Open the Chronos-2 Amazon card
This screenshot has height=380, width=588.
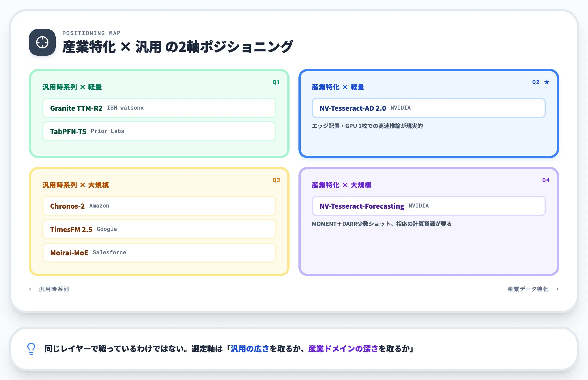tap(159, 206)
